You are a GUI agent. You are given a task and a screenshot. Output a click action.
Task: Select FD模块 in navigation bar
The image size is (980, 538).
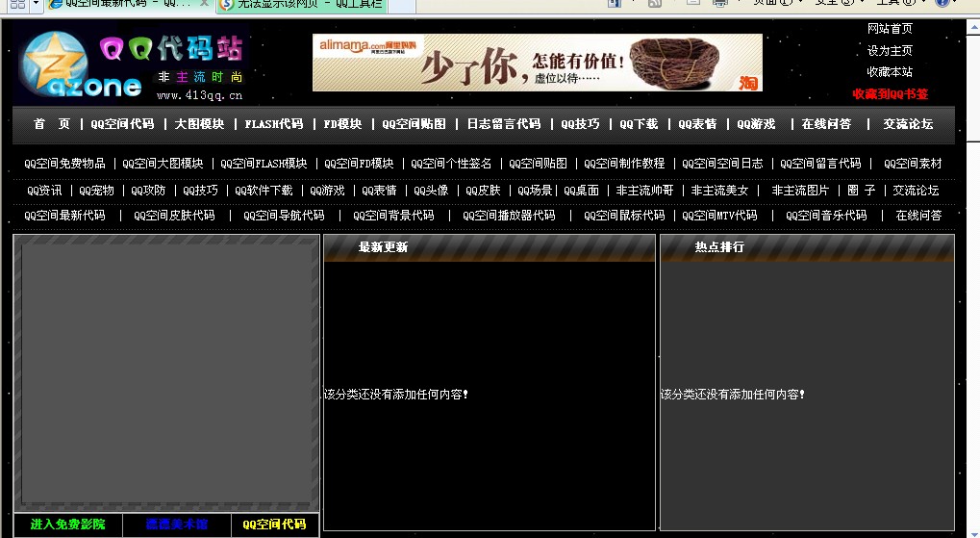tap(342, 124)
